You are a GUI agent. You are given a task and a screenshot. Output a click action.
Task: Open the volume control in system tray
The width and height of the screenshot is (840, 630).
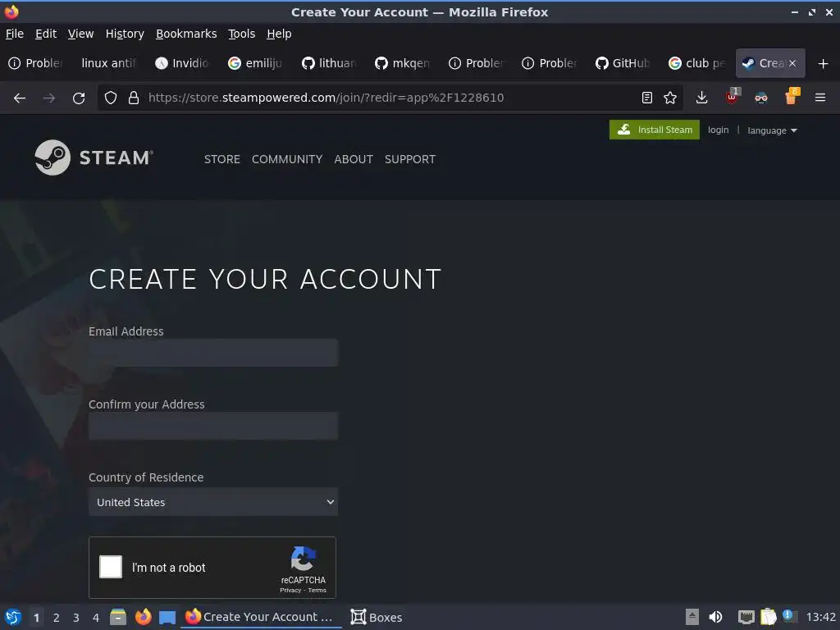pyautogui.click(x=715, y=617)
